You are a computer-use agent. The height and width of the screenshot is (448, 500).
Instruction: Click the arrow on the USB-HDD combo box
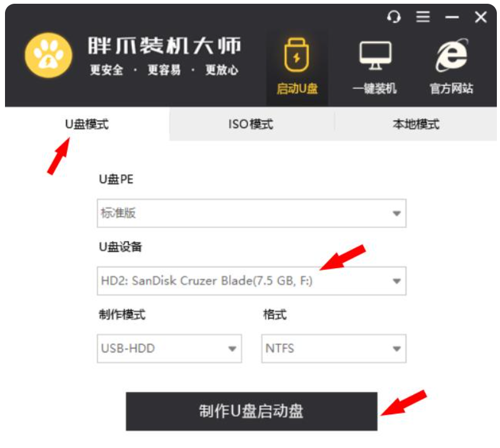[x=232, y=349]
